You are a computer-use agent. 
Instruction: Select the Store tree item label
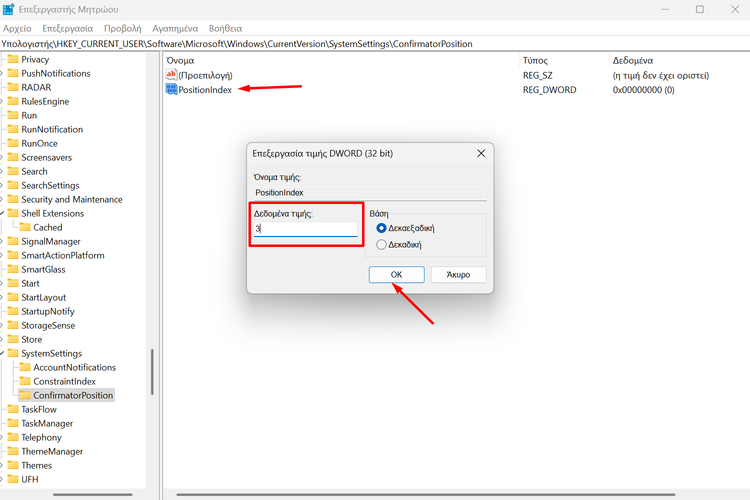(32, 339)
